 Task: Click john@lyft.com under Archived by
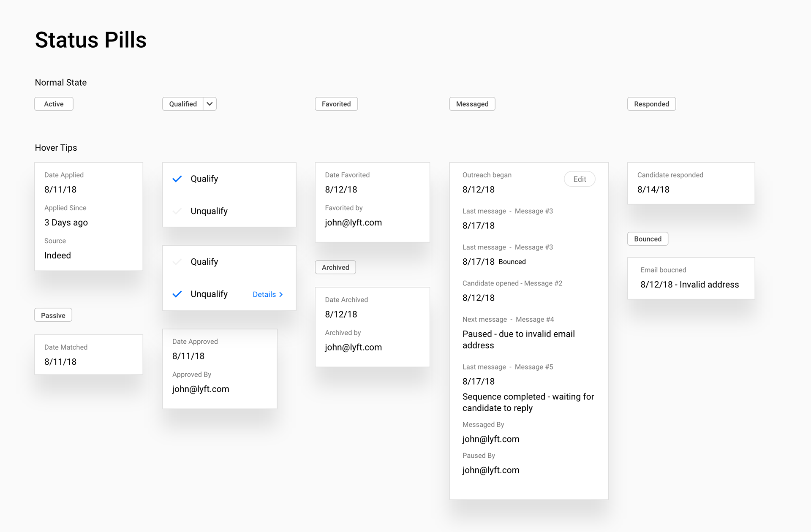click(353, 347)
